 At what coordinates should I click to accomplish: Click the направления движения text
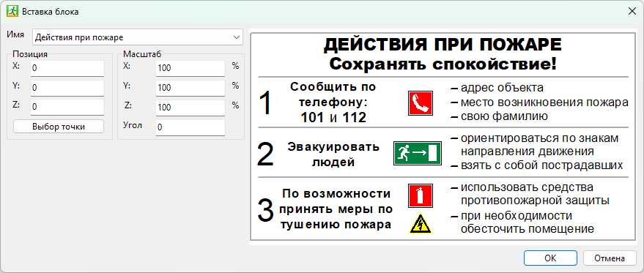click(x=528, y=152)
